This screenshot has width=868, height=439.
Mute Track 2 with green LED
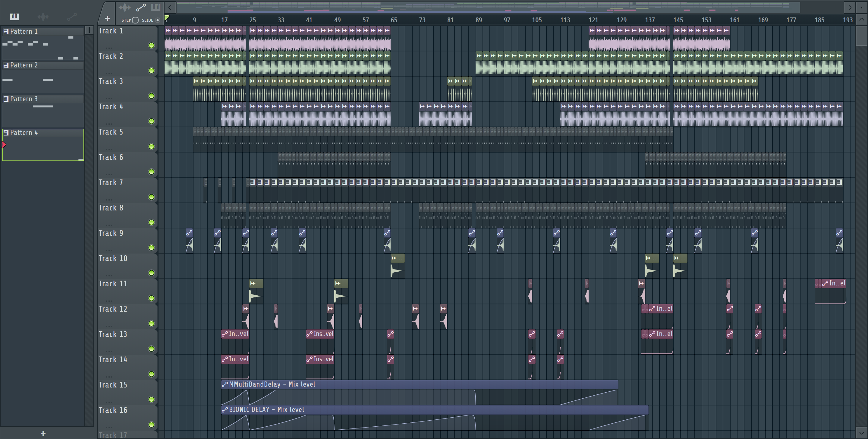pos(151,71)
